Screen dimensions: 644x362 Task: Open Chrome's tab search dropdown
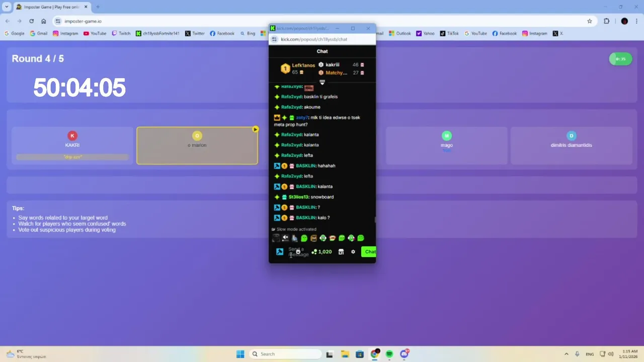click(x=7, y=7)
